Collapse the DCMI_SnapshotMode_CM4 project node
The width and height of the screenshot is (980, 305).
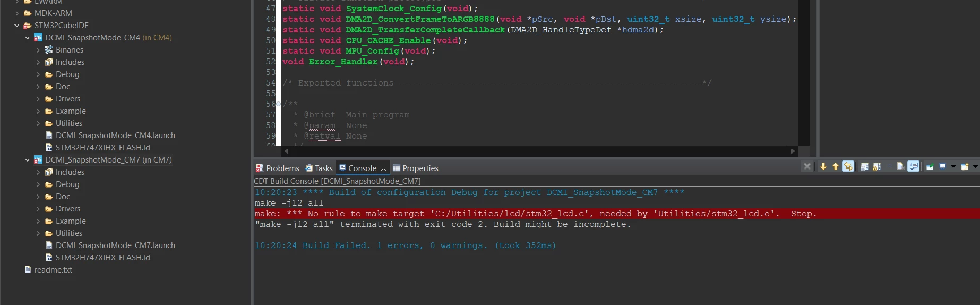[x=27, y=37]
